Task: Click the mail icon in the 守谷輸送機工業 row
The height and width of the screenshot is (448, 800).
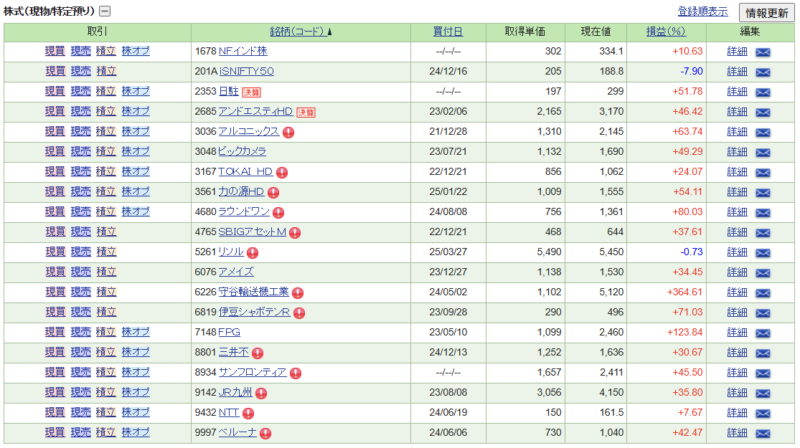Action: pos(763,293)
